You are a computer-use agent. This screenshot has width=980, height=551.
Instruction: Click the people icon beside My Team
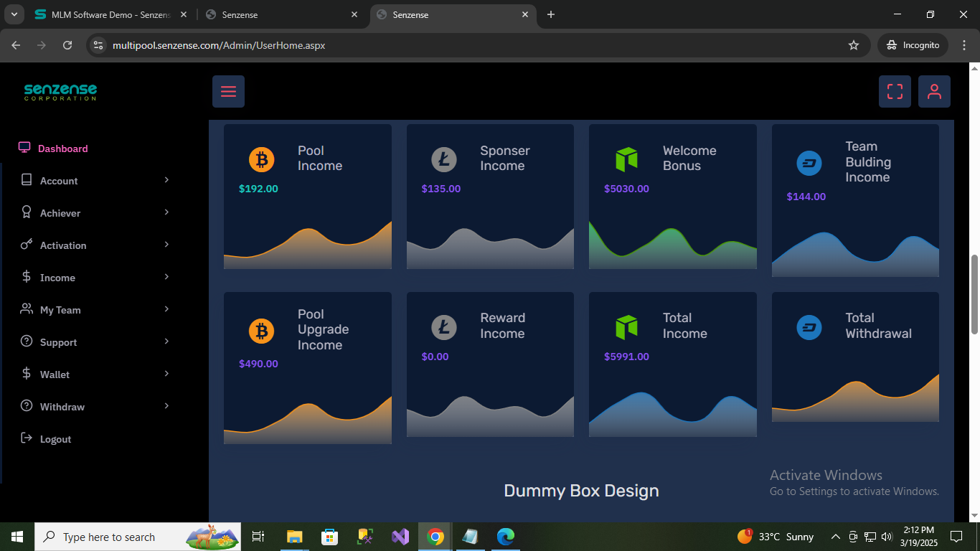click(27, 309)
